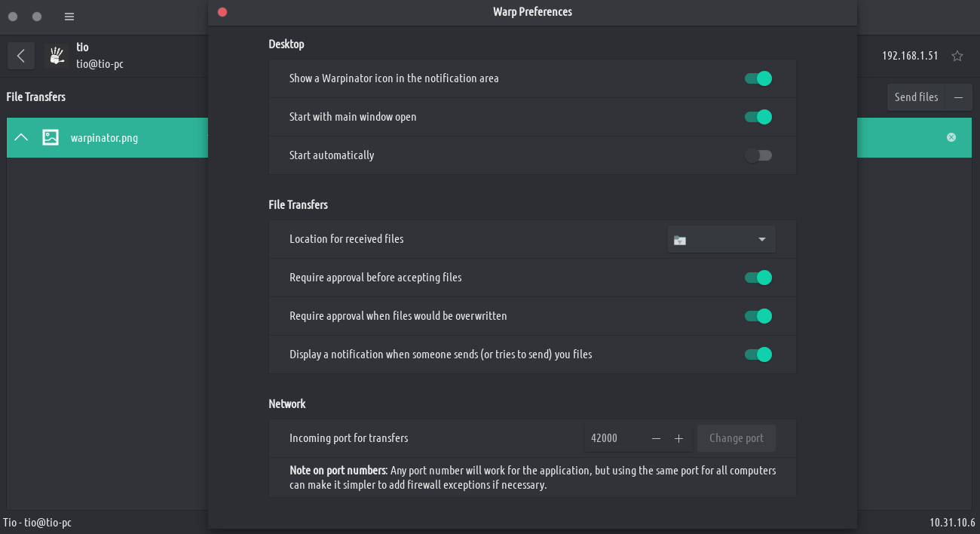Image resolution: width=980 pixels, height=534 pixels.
Task: Click the back arrow button
Action: click(x=20, y=56)
